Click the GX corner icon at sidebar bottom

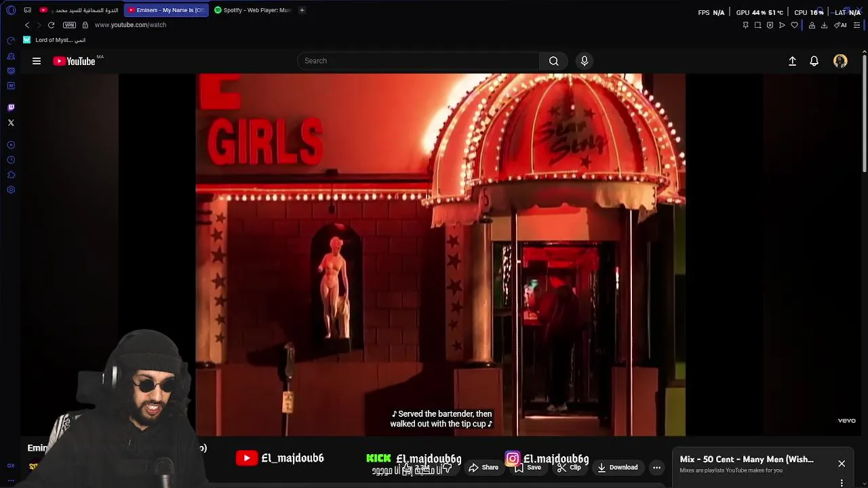[11, 466]
